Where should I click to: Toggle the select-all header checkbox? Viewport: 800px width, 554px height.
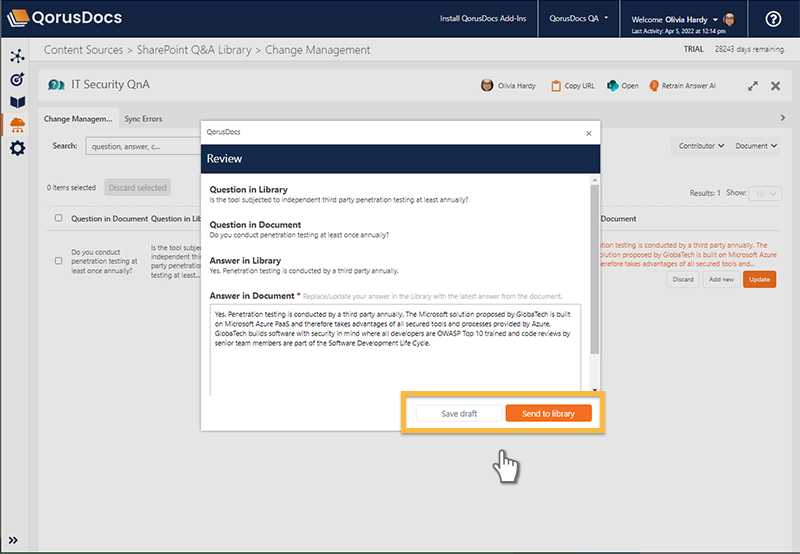click(59, 218)
